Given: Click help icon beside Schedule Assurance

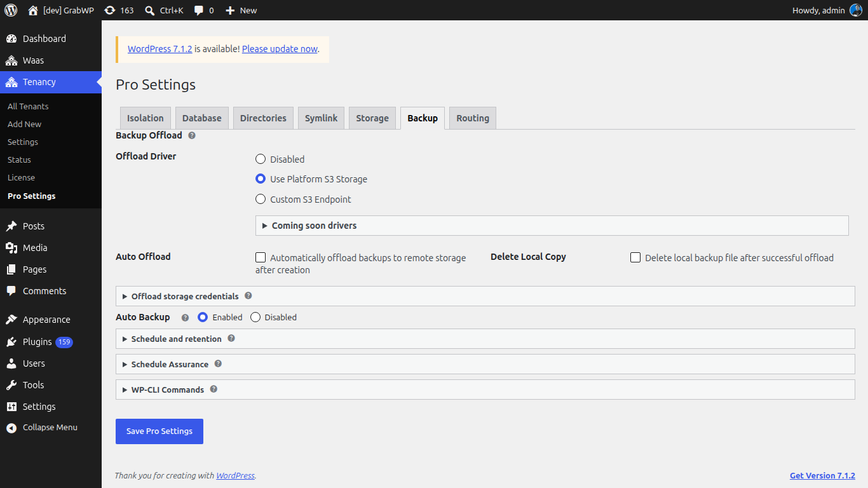Looking at the screenshot, I should (x=218, y=363).
